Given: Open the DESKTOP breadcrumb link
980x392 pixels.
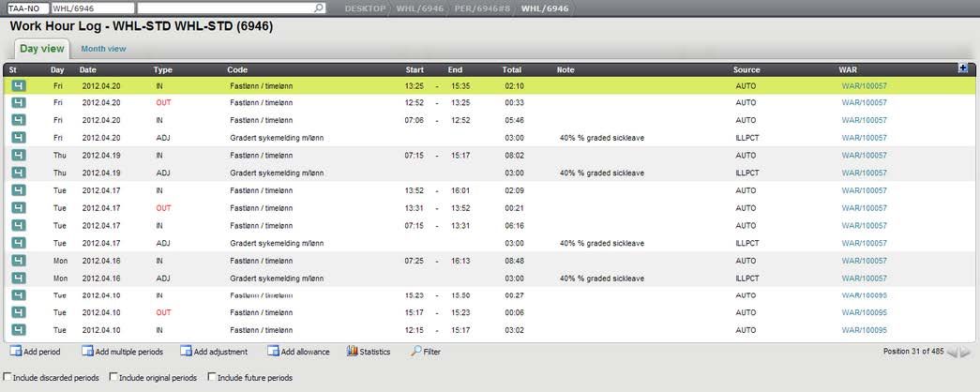Looking at the screenshot, I should 364,8.
